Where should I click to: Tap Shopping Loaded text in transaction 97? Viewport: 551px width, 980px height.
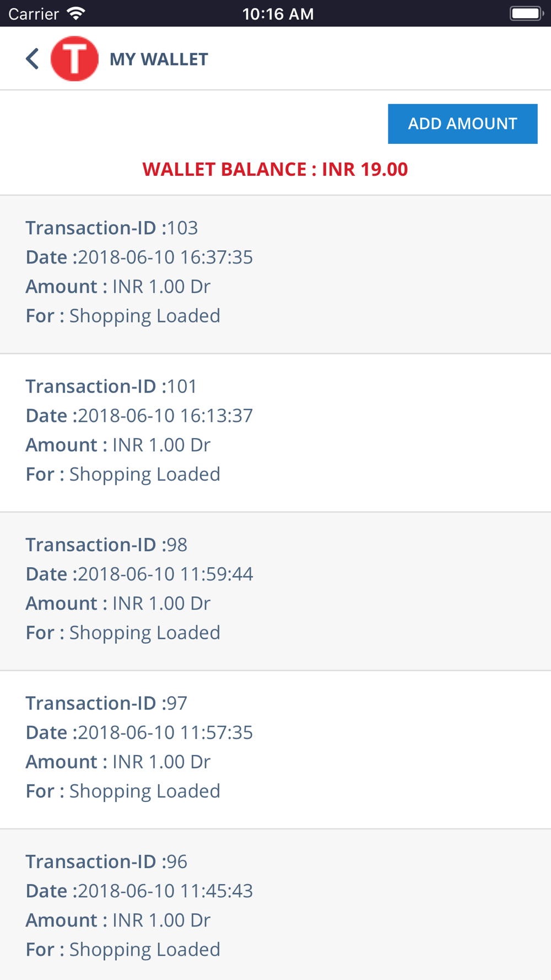[144, 791]
